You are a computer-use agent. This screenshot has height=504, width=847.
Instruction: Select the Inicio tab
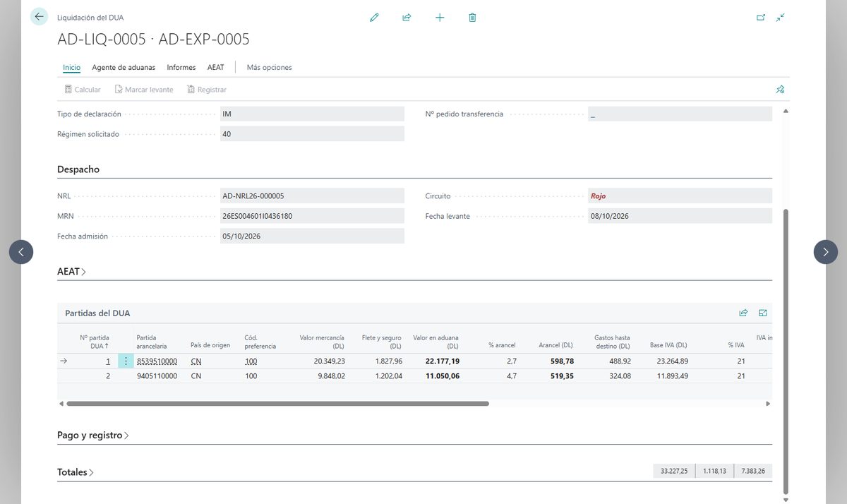(x=71, y=68)
